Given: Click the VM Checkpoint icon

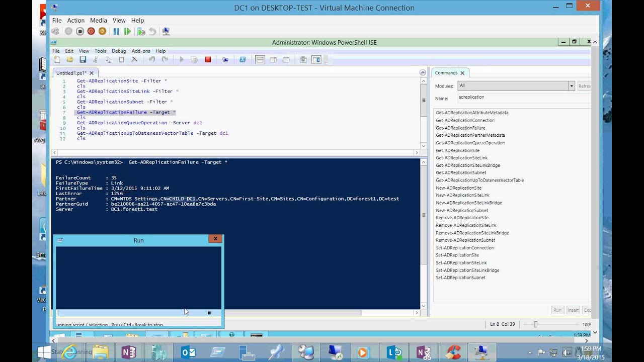Looking at the screenshot, I should click(x=141, y=31).
